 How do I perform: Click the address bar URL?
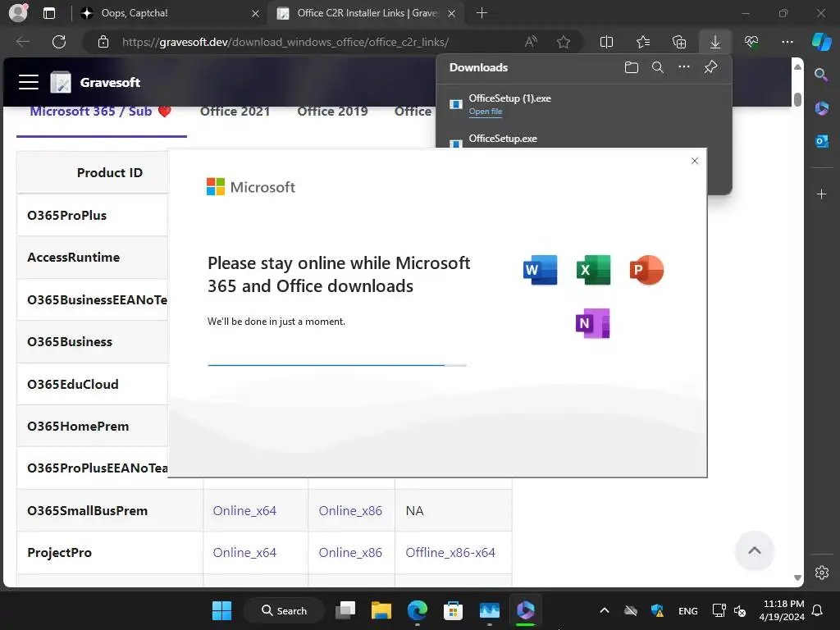click(x=285, y=42)
